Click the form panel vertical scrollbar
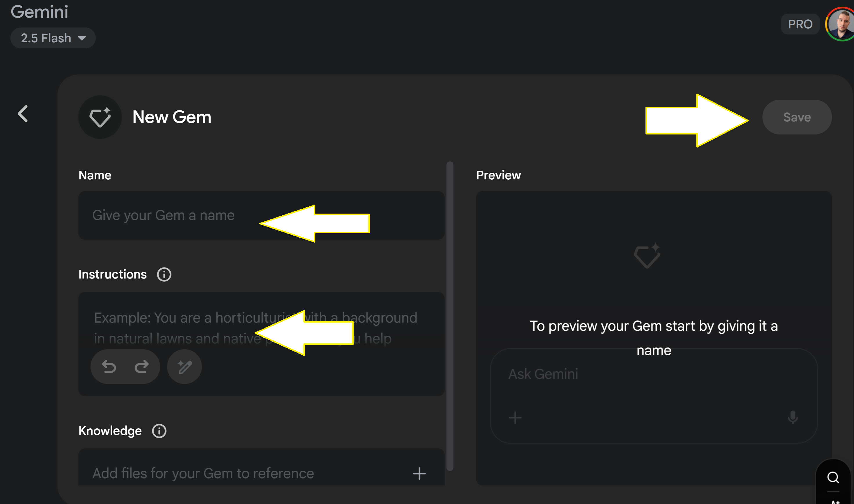854x504 pixels. (450, 316)
